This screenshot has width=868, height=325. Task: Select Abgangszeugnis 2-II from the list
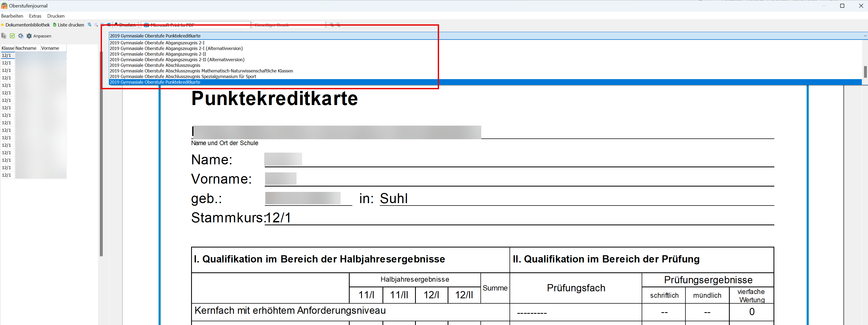coord(485,54)
